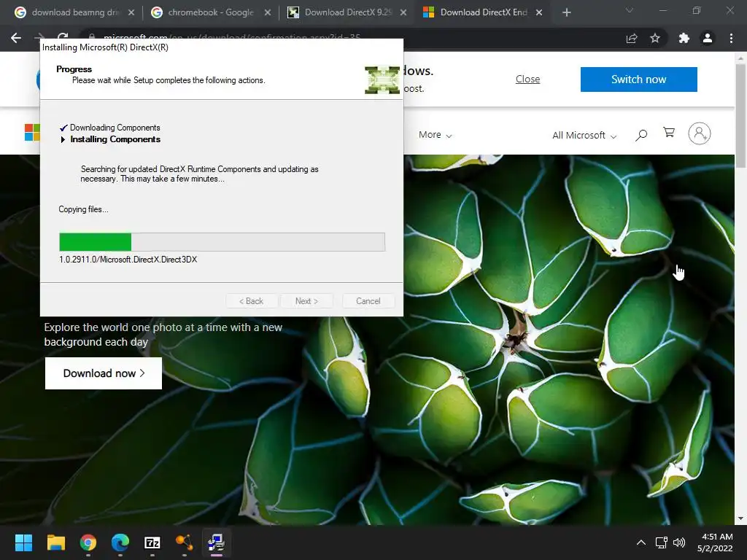Screen dimensions: 747x560
Task: Close the 'chromebook - Google' tab
Action: [x=268, y=12]
